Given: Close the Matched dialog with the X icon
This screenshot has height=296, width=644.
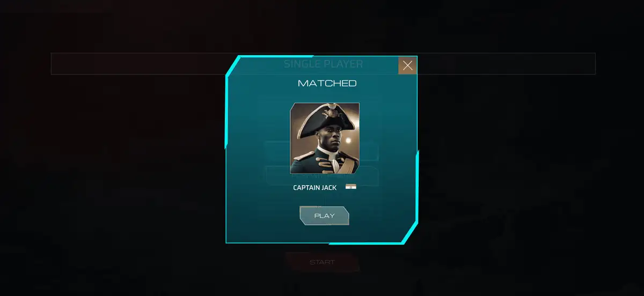Looking at the screenshot, I should point(407,65).
